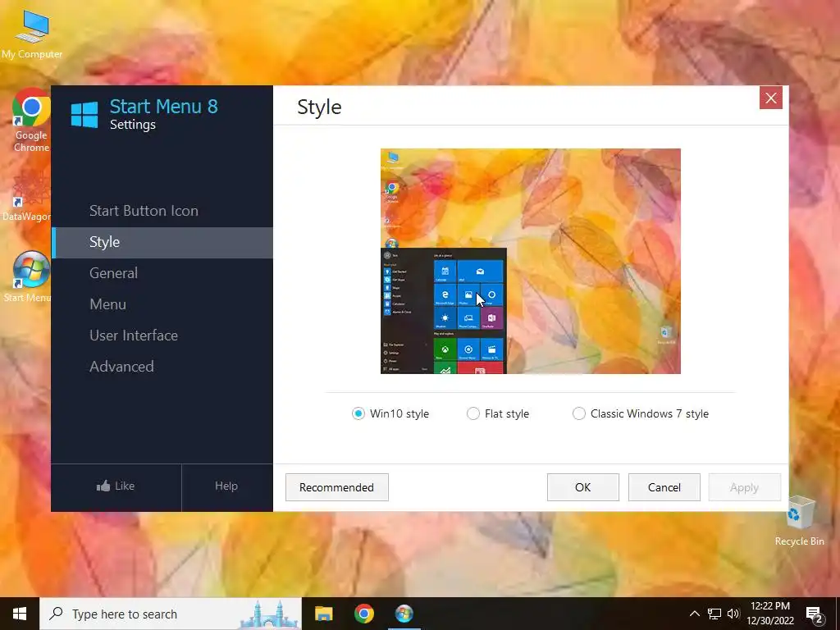Open the Start Button Icon section
Image resolution: width=840 pixels, height=630 pixels.
[x=162, y=211]
